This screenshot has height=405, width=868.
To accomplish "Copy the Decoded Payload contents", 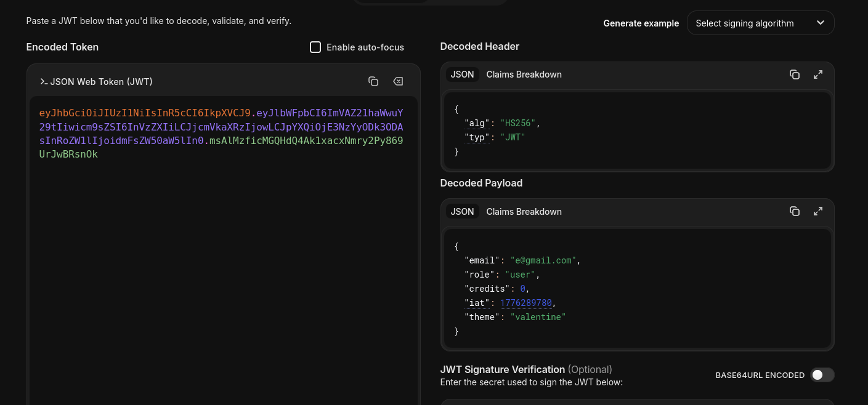I will point(795,211).
